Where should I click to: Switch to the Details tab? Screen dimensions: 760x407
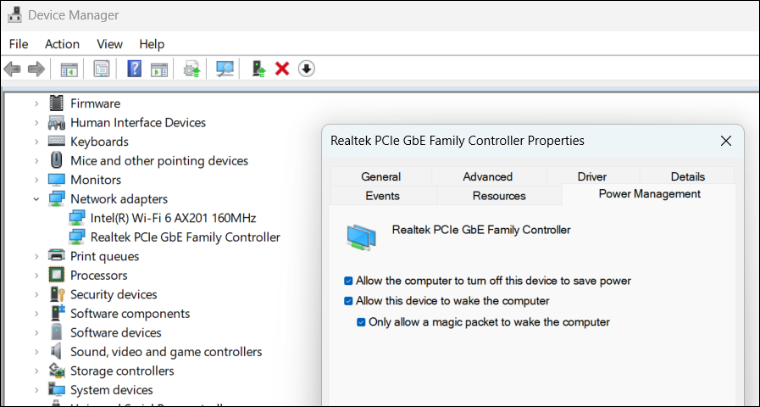pos(688,177)
